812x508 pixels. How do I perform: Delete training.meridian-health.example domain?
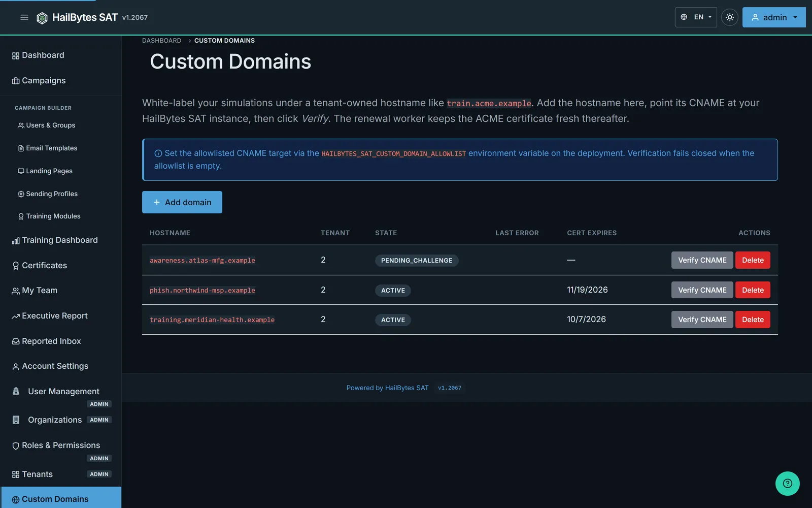[753, 320]
